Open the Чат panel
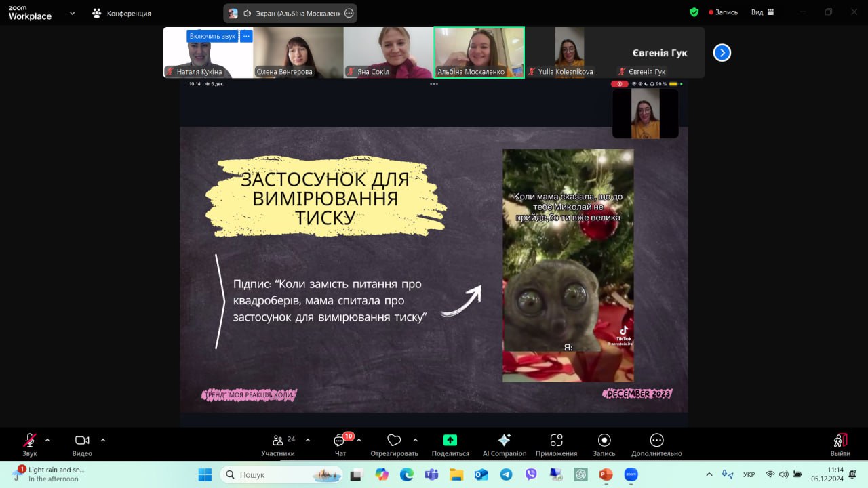Viewport: 868px width, 488px height. [x=340, y=444]
